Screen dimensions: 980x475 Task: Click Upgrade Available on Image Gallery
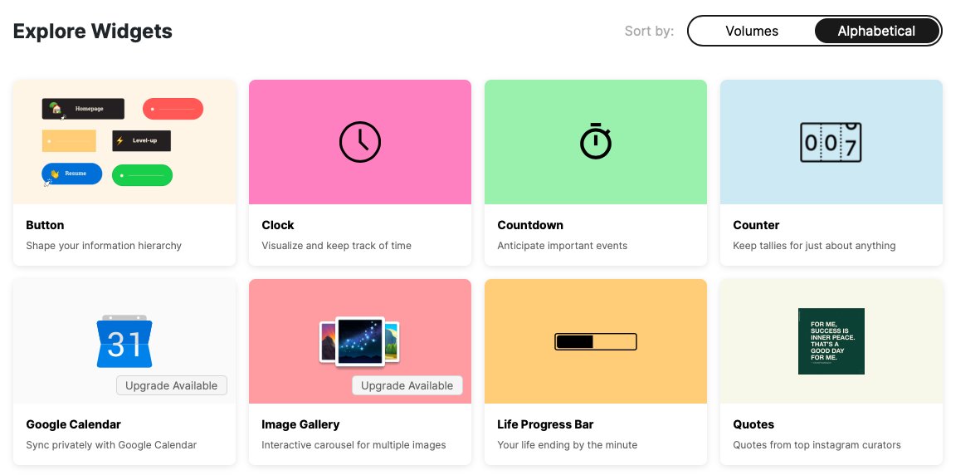tap(407, 385)
